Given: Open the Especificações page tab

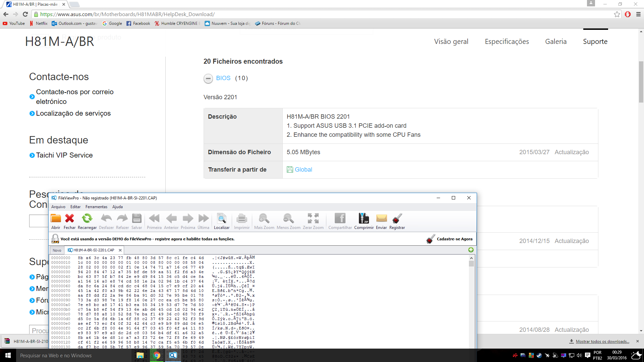Looking at the screenshot, I should click(507, 42).
